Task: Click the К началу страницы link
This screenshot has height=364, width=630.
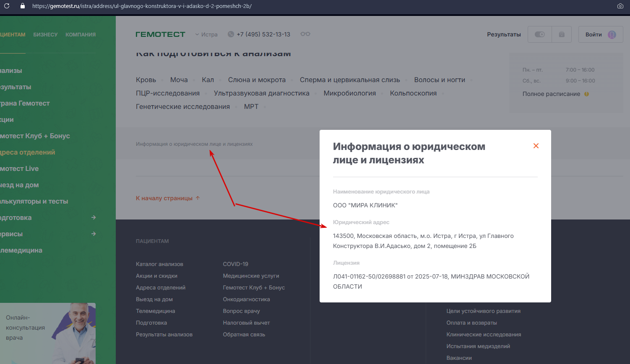Action: [x=164, y=198]
